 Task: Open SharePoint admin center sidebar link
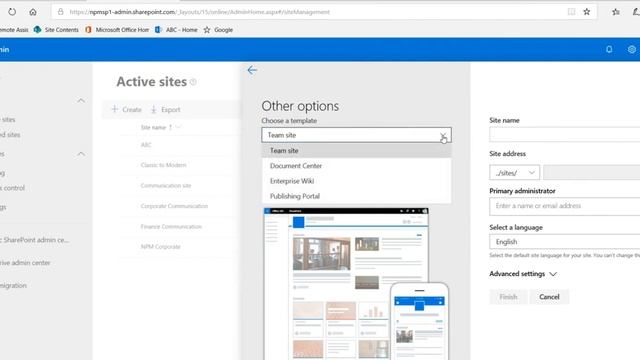pos(34,240)
